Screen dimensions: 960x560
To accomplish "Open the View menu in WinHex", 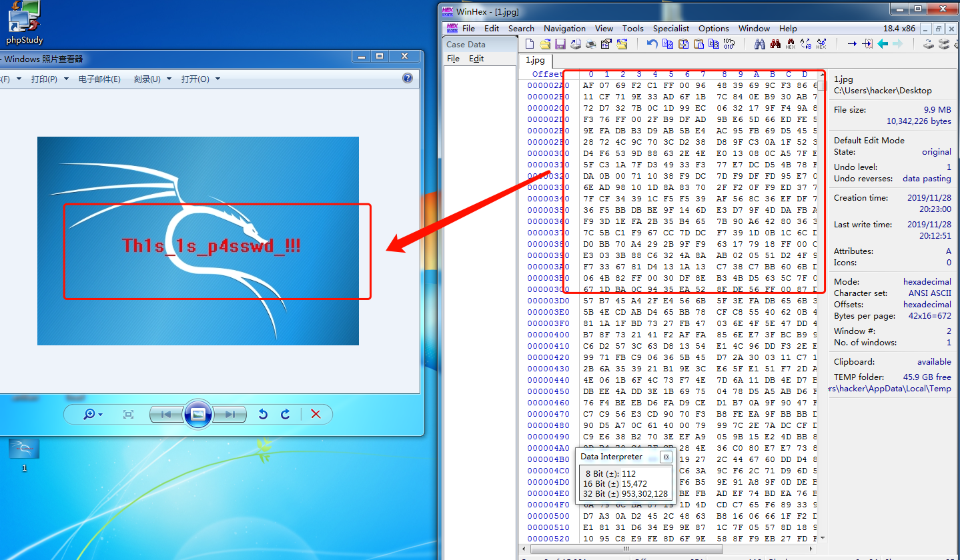I will click(x=604, y=28).
